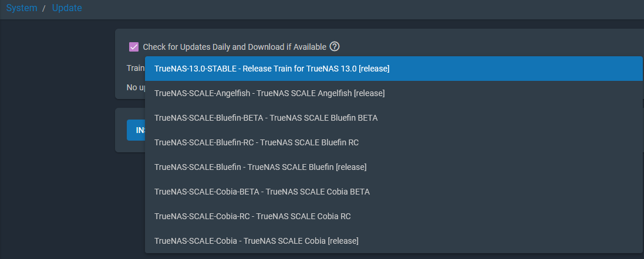Select TrueNAS-SCALE-Bluefin-RC from the list
The height and width of the screenshot is (259, 644).
coord(393,142)
